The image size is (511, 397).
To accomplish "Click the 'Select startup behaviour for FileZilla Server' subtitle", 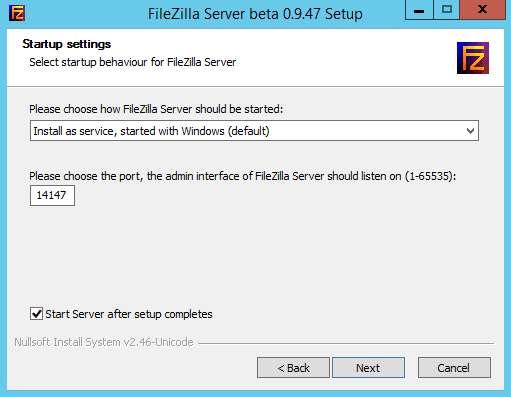I will (x=133, y=62).
